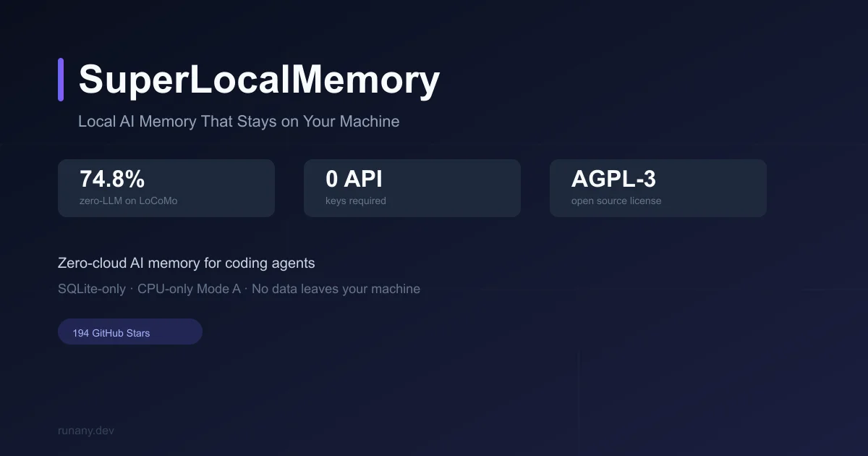Image resolution: width=868 pixels, height=456 pixels.
Task: Click the subtitle 'Local AI Memory That Stays on Your Machine'
Action: [x=239, y=122]
